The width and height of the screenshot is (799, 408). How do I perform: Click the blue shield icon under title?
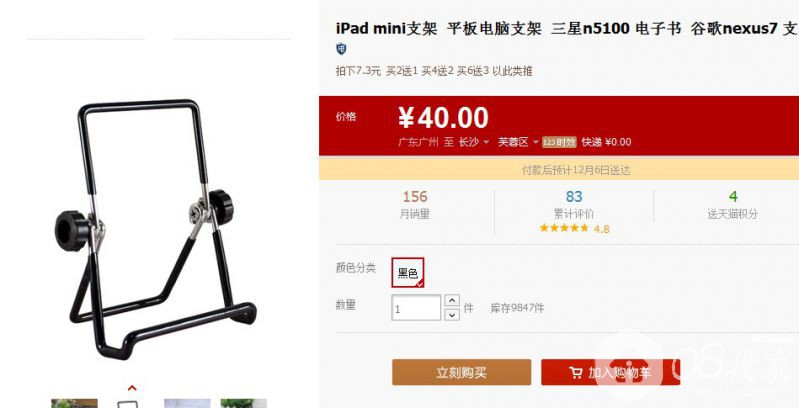[x=341, y=49]
